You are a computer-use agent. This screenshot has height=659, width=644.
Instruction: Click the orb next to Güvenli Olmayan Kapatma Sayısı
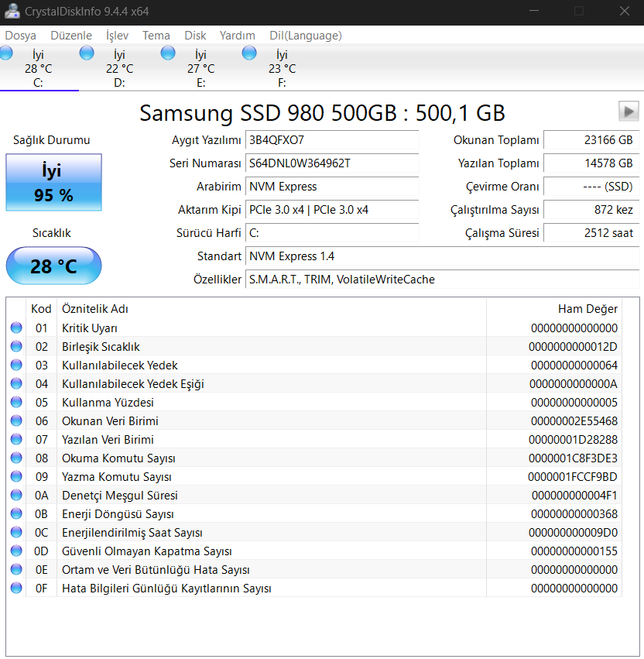tap(16, 551)
